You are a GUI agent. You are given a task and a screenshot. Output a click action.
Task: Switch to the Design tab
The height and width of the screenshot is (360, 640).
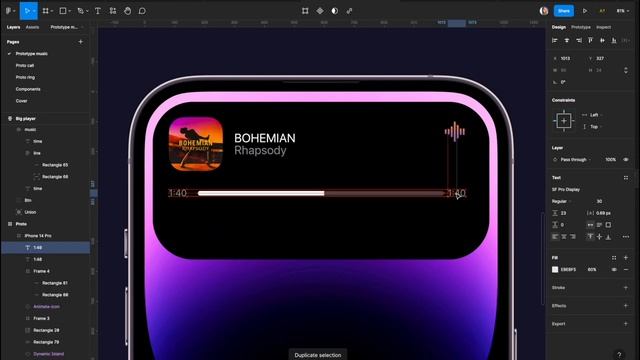pos(559,27)
